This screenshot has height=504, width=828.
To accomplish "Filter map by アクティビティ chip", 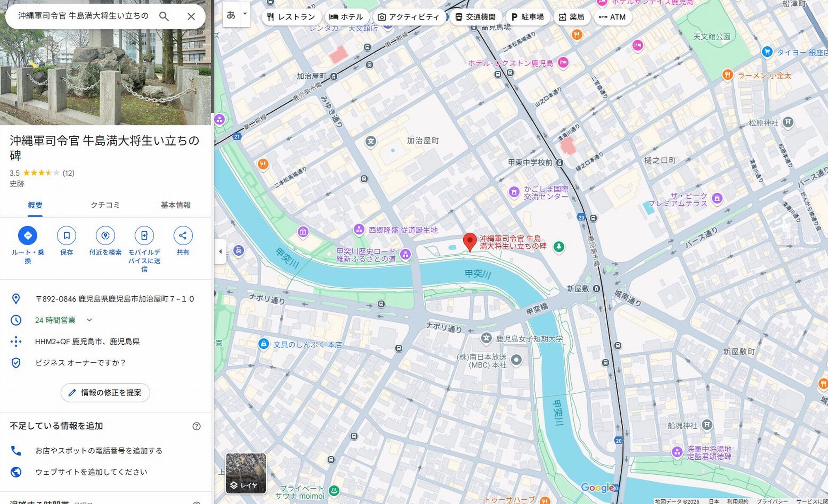I will tap(409, 17).
